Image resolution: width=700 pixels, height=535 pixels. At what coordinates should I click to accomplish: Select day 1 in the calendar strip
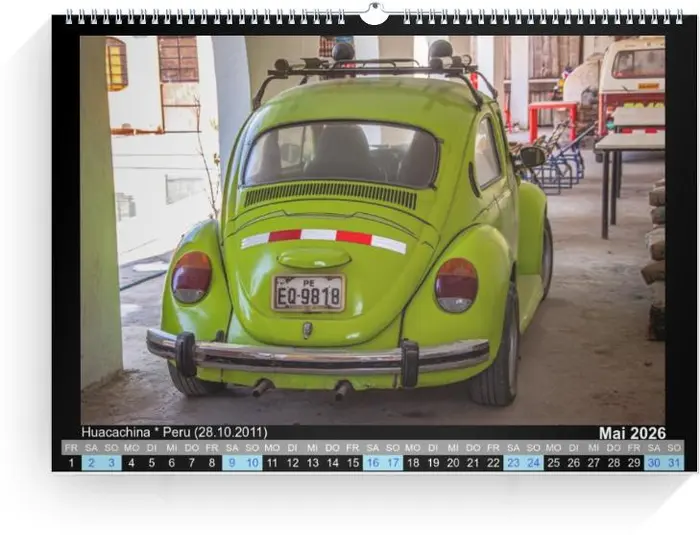pos(71,463)
